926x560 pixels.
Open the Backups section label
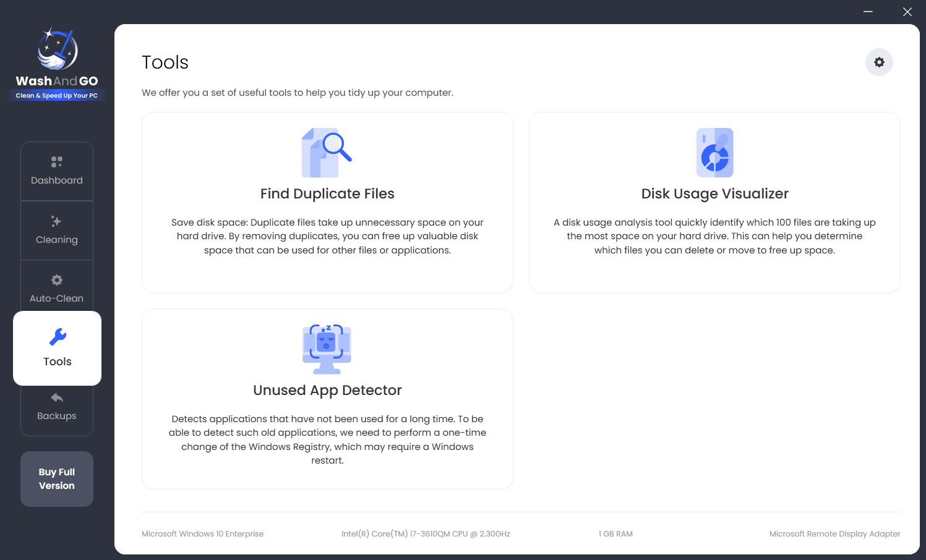(x=57, y=416)
